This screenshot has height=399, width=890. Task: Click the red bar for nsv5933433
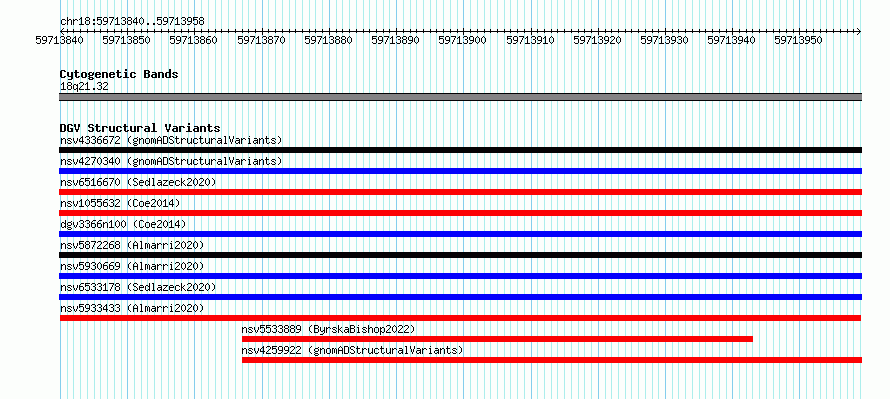tap(460, 318)
